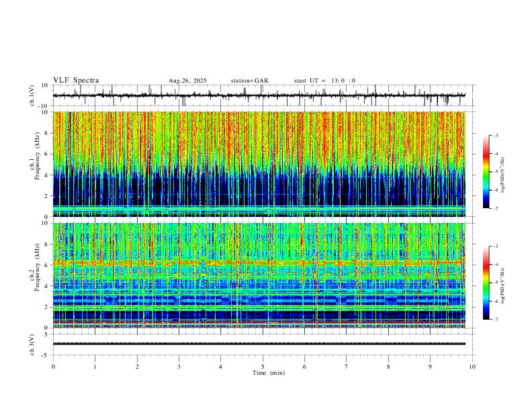
Task: Click time axis tick label "9"
Action: tap(430, 367)
